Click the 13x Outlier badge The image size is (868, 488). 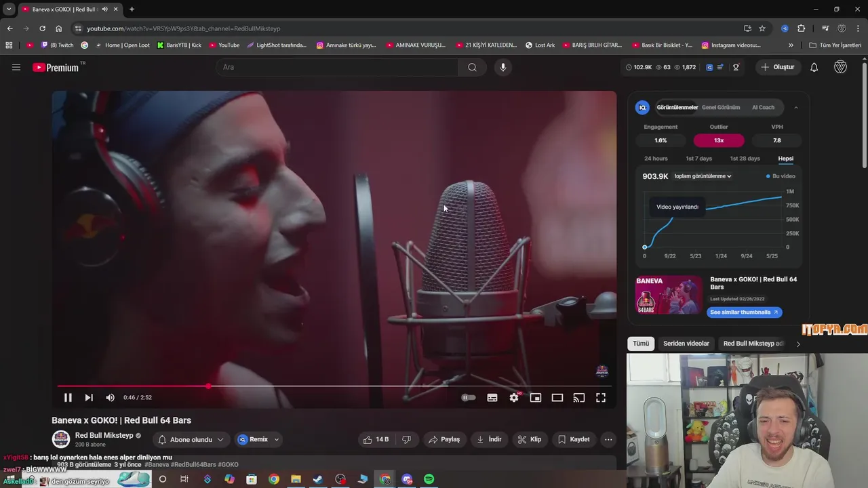[719, 140]
